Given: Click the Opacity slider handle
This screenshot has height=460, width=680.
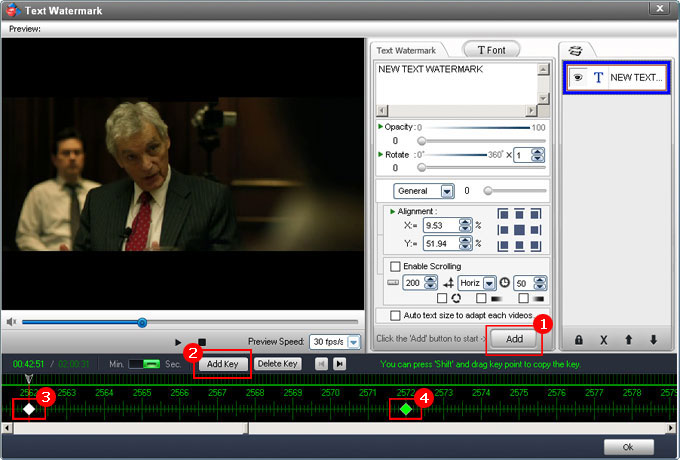Looking at the screenshot, I should pos(421,141).
